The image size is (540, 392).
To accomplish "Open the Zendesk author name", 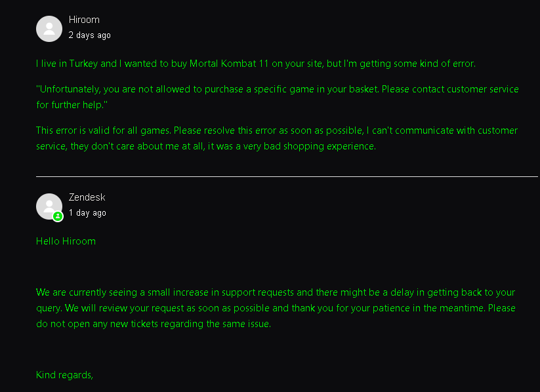I will [87, 197].
